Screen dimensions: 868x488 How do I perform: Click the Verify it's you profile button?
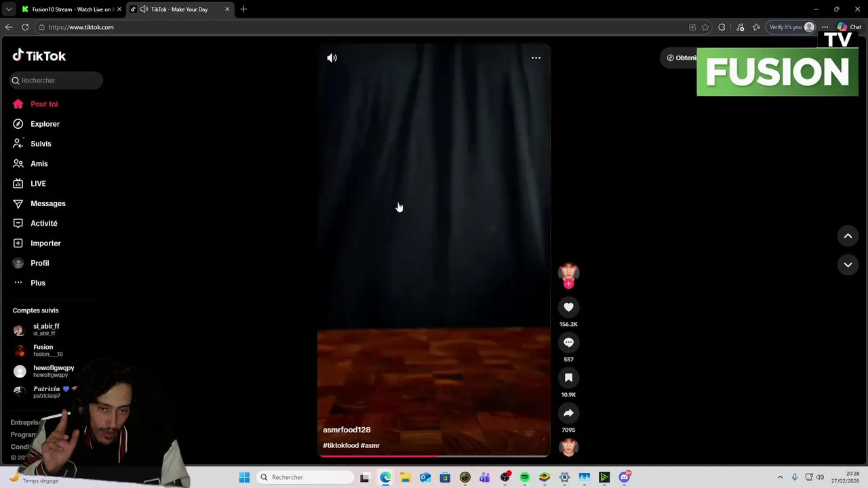click(791, 27)
